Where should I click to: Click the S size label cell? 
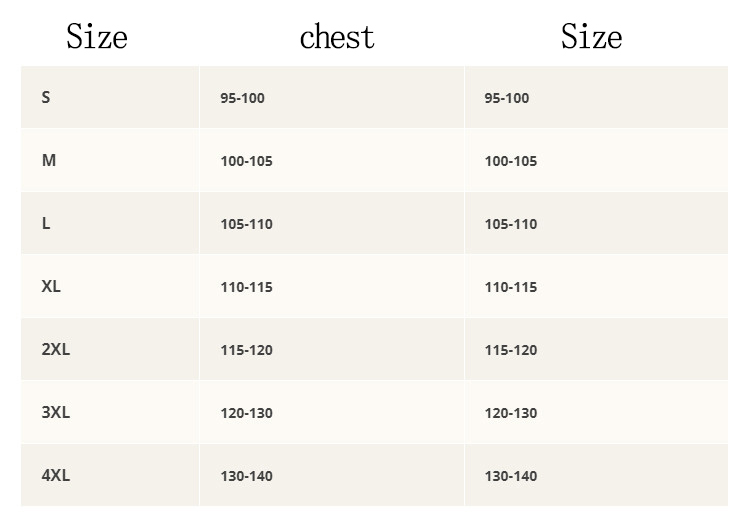point(46,98)
